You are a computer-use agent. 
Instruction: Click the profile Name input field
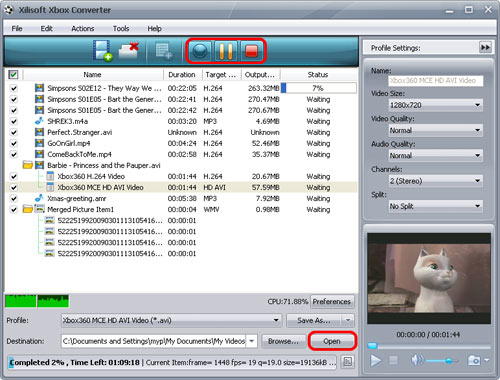435,80
